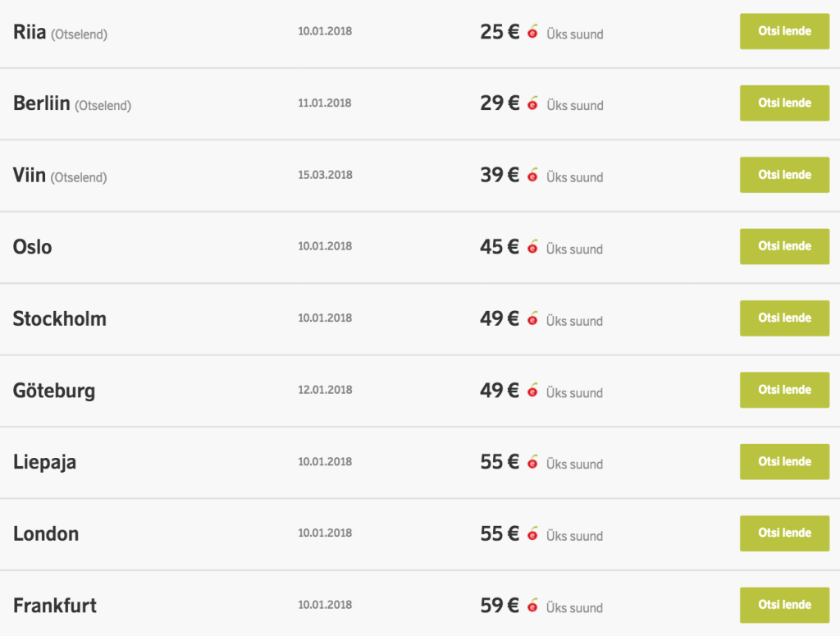This screenshot has height=636, width=840.
Task: Click cherry icon in Oslo row
Action: (x=532, y=247)
